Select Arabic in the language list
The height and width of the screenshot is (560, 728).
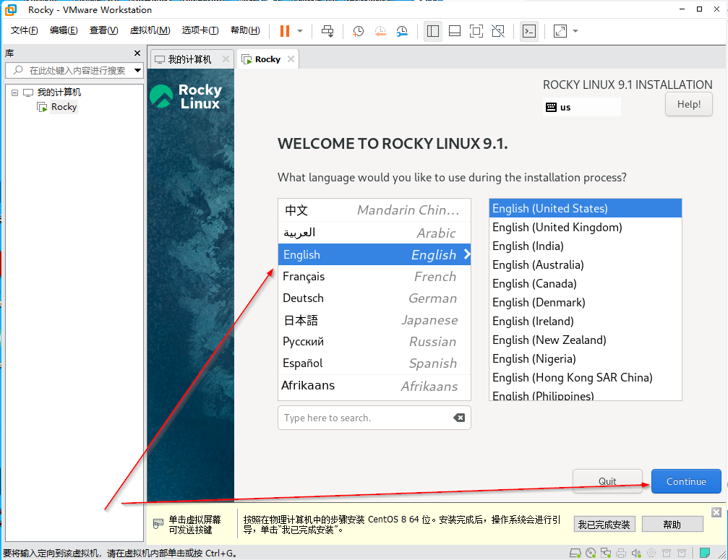[374, 233]
